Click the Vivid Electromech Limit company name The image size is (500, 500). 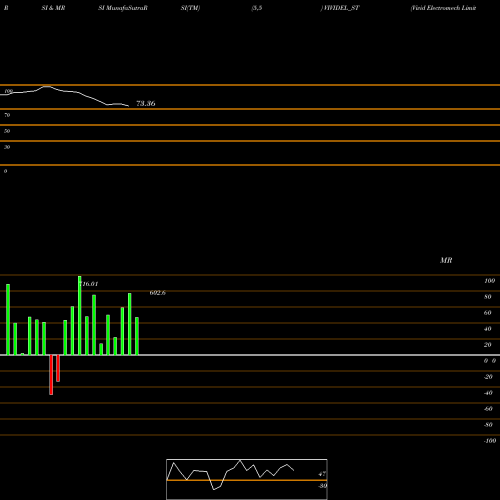coord(443,8)
